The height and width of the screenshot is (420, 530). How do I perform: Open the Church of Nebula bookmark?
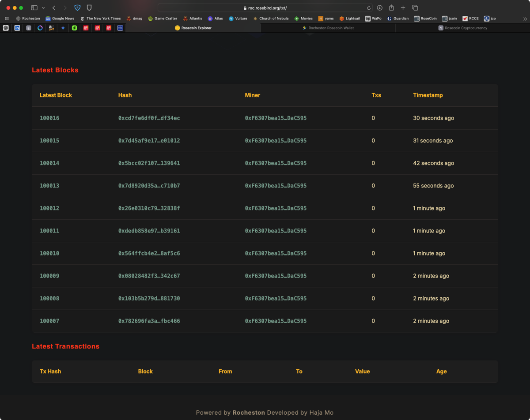[x=271, y=19]
